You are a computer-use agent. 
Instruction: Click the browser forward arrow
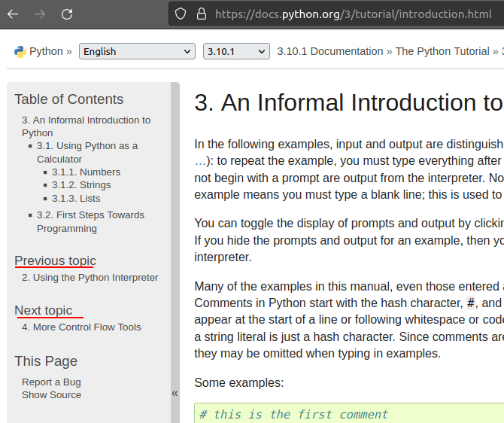tap(40, 14)
